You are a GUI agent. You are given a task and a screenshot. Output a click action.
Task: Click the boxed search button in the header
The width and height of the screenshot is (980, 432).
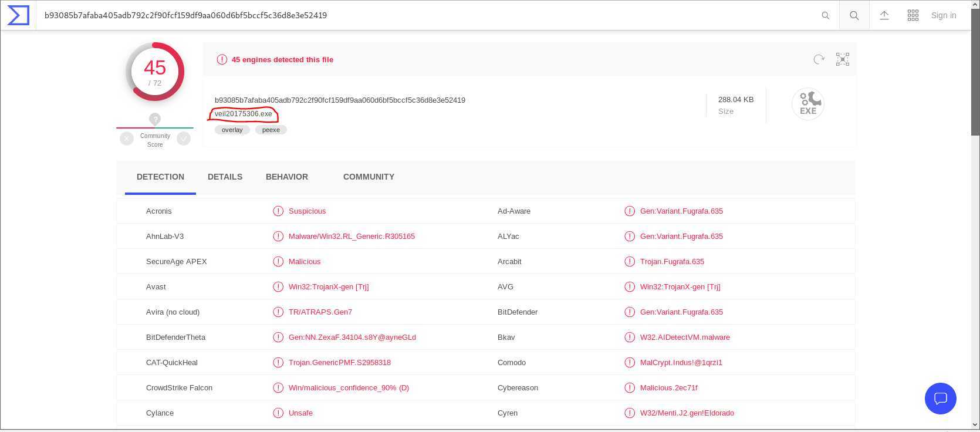point(854,15)
